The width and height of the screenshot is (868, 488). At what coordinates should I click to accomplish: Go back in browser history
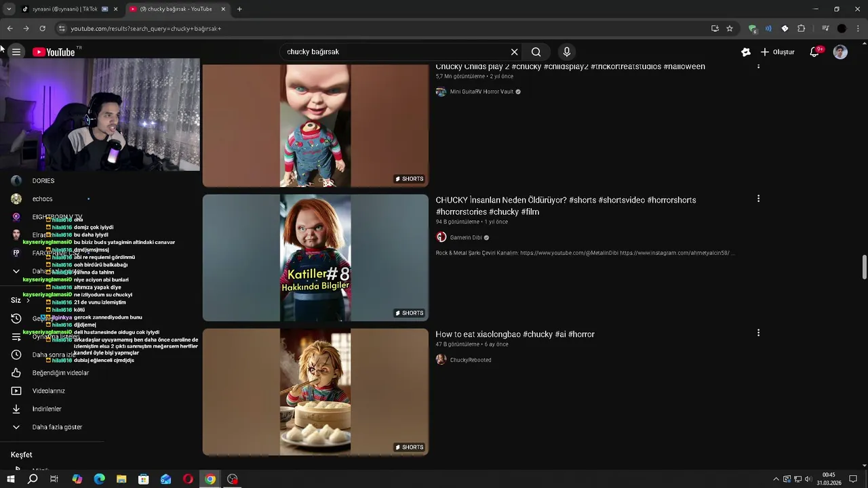click(x=9, y=28)
